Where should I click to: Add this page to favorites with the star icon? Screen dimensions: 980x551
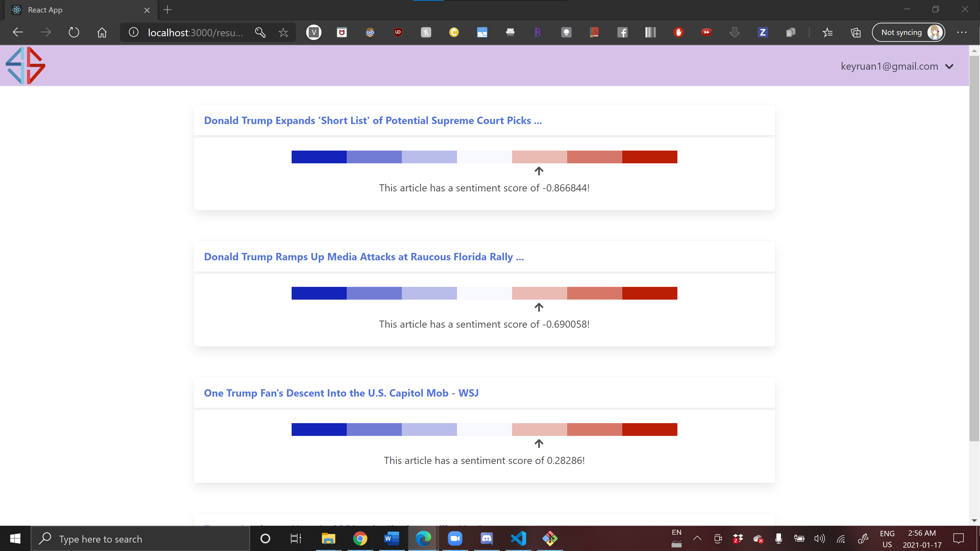coord(283,32)
